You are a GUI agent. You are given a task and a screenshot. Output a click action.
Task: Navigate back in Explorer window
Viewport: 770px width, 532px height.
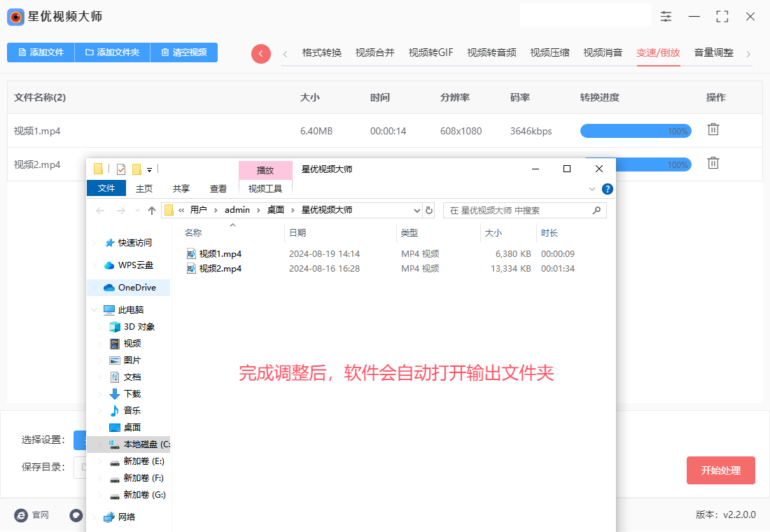(x=101, y=211)
